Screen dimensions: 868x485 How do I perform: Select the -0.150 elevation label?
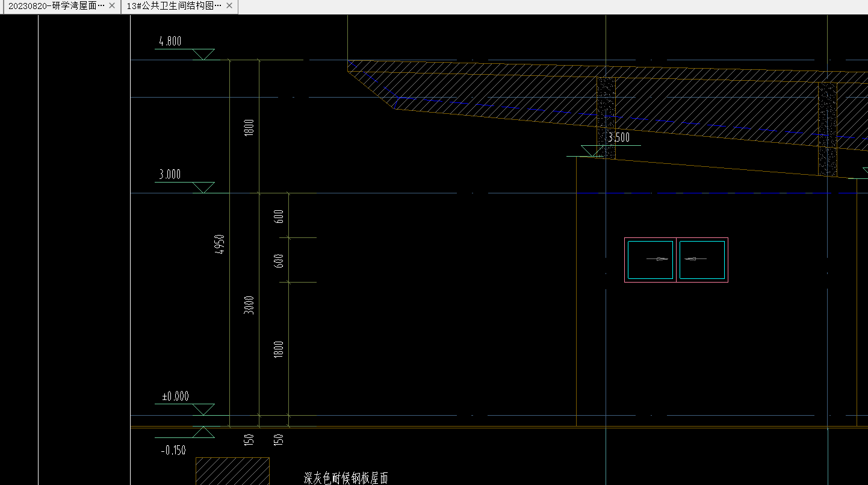[173, 450]
